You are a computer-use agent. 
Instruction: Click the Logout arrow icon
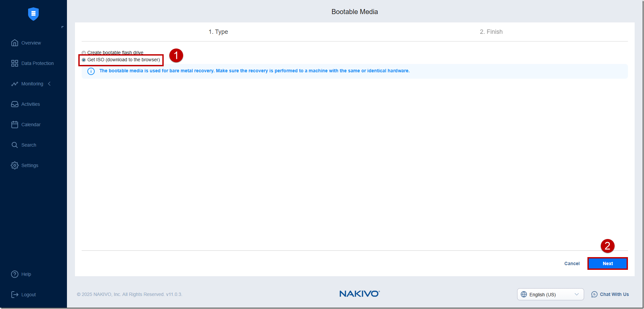15,295
